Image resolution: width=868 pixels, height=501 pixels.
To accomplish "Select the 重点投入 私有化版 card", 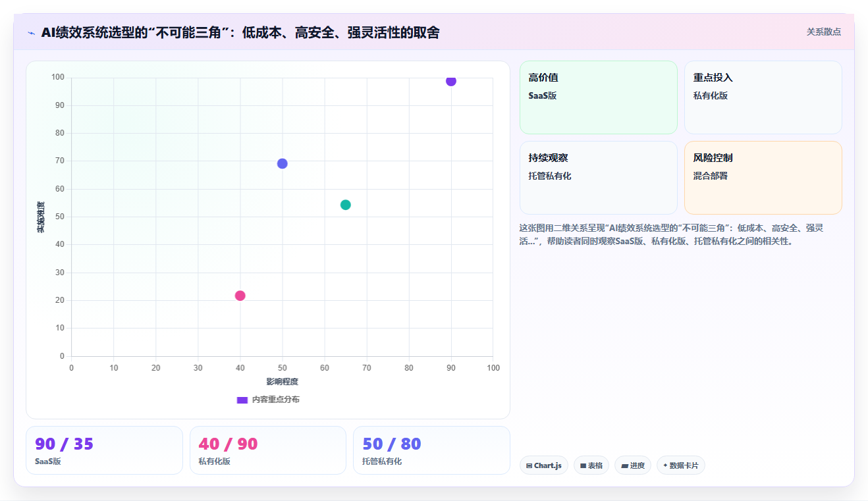I will click(x=763, y=97).
